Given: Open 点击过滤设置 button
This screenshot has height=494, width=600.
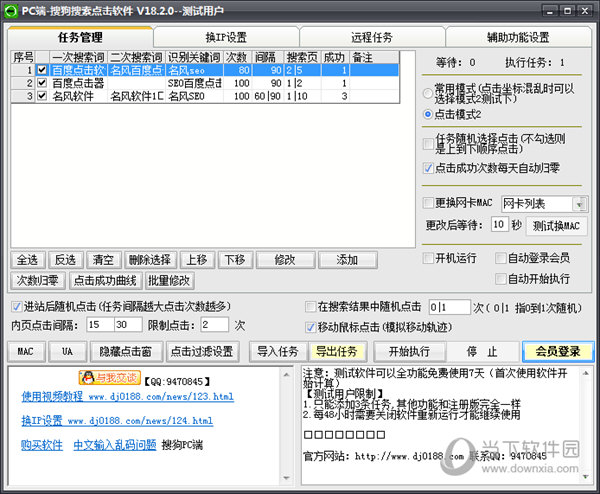Looking at the screenshot, I should tap(202, 352).
